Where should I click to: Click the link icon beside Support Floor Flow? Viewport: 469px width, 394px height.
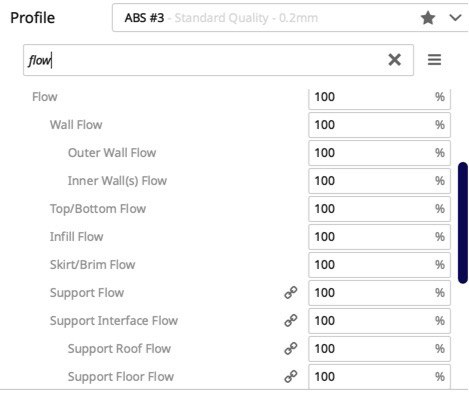click(291, 377)
